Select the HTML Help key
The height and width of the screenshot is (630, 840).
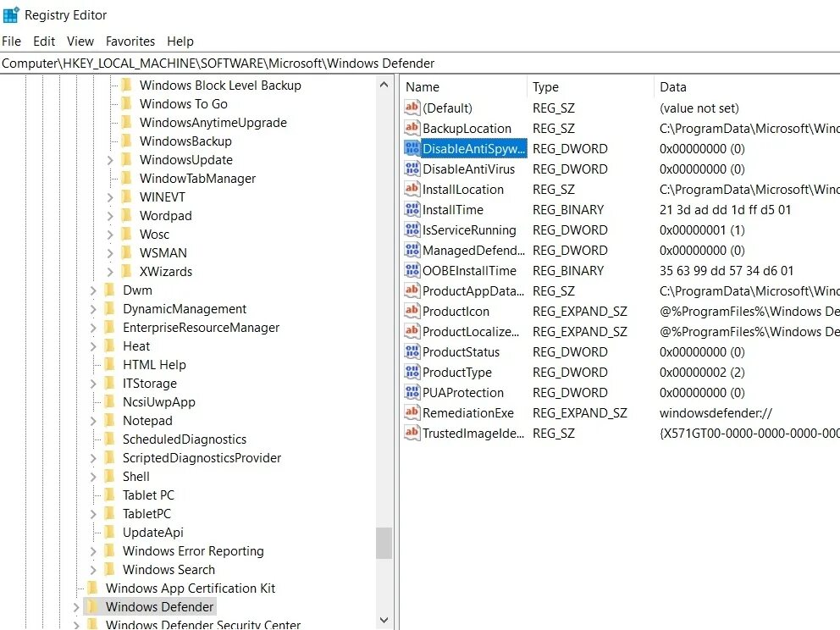(x=154, y=365)
